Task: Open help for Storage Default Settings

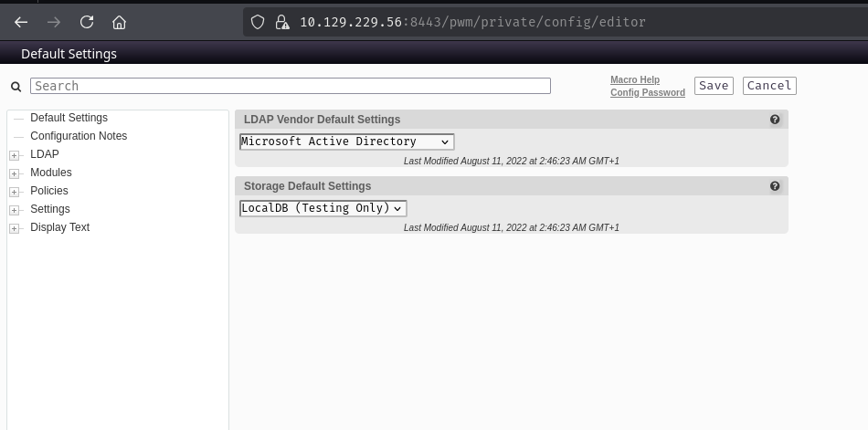Action: [x=775, y=186]
